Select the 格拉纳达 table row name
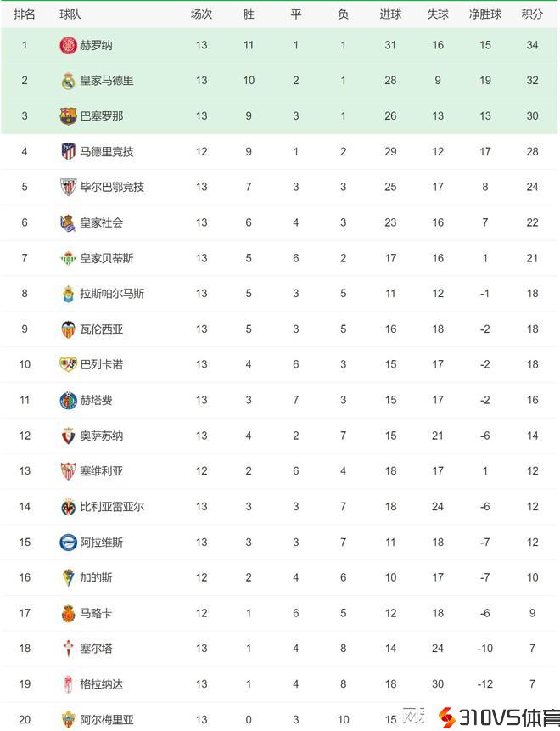 click(x=101, y=684)
